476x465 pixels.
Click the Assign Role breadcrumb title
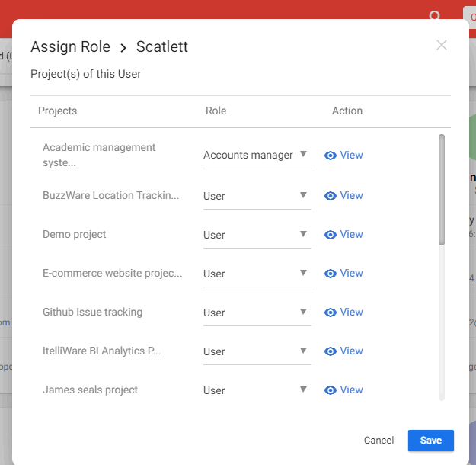click(x=70, y=46)
